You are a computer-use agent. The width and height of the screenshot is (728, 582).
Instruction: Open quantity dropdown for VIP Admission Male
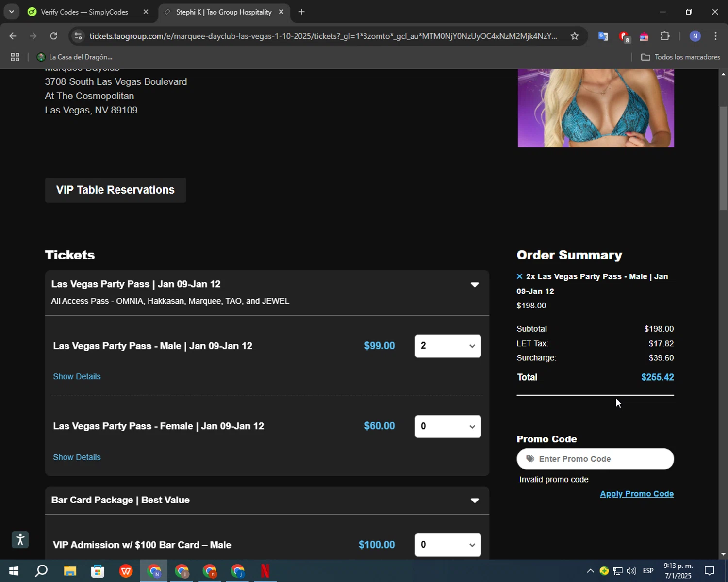(448, 545)
